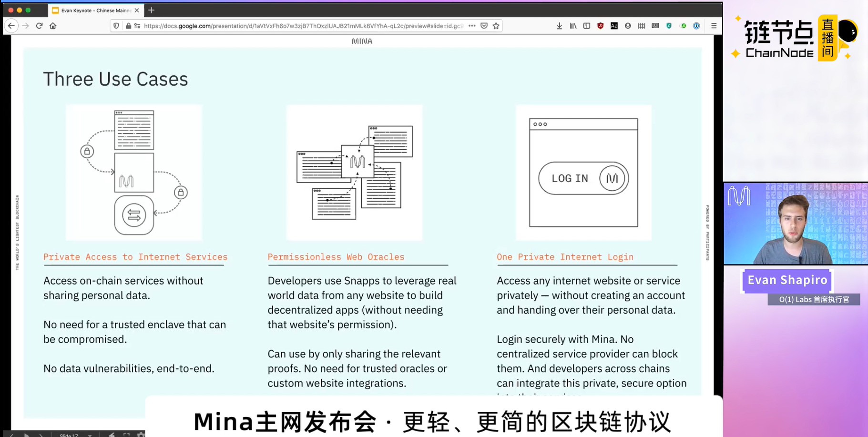Click the extension icon after striped bars

click(x=655, y=26)
